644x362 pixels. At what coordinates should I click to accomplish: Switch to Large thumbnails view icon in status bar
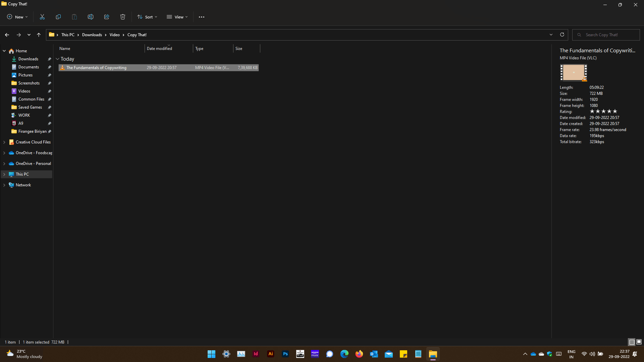pos(639,342)
